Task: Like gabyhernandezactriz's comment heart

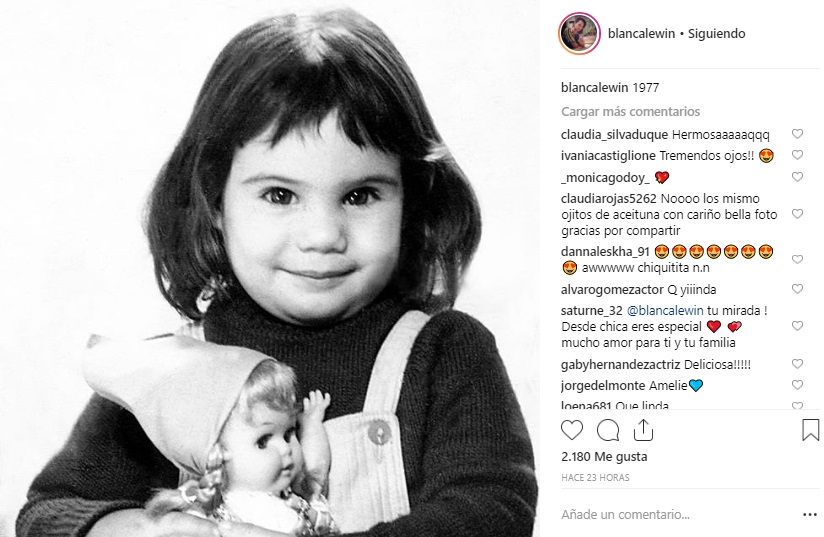Action: tap(797, 364)
